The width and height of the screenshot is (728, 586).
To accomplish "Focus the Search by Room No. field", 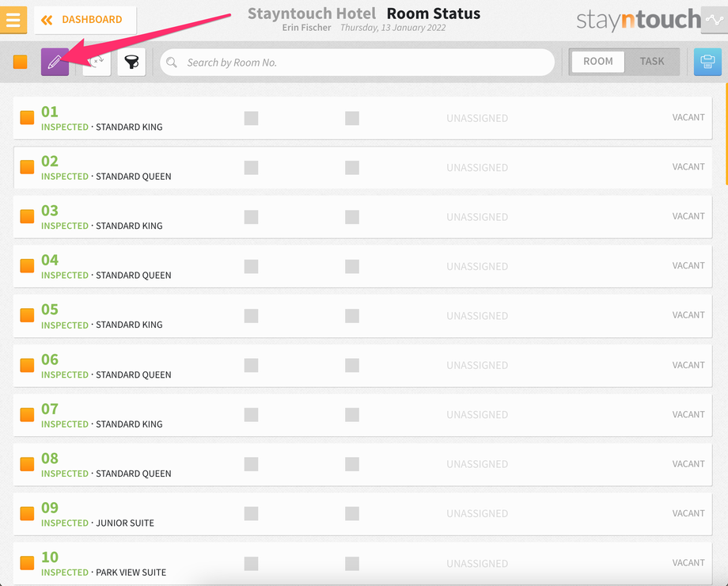I will coord(357,63).
